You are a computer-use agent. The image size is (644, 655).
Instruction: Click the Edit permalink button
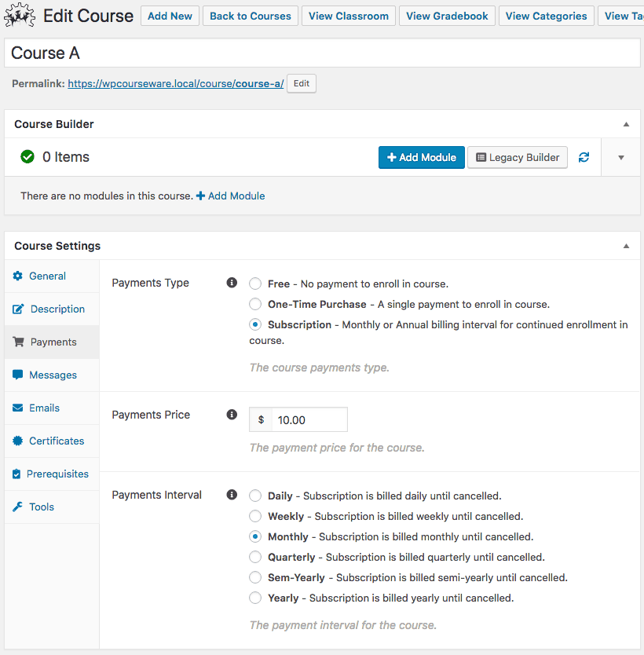pos(301,83)
